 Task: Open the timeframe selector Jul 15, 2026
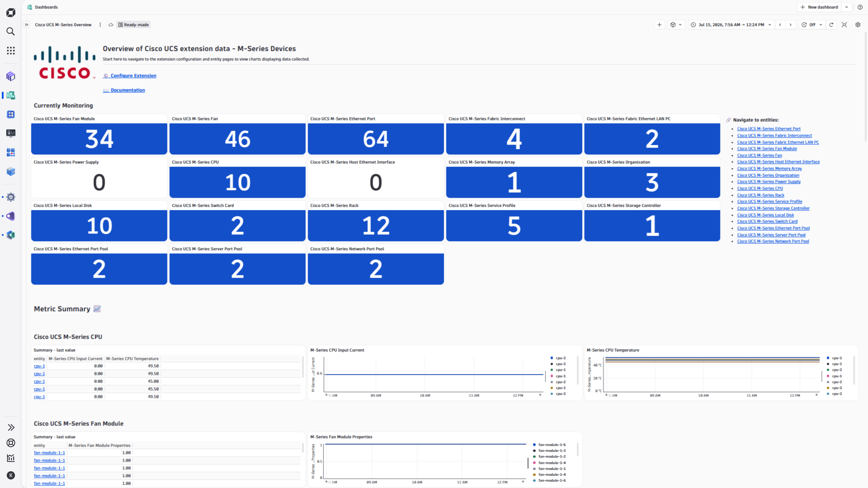(x=731, y=25)
